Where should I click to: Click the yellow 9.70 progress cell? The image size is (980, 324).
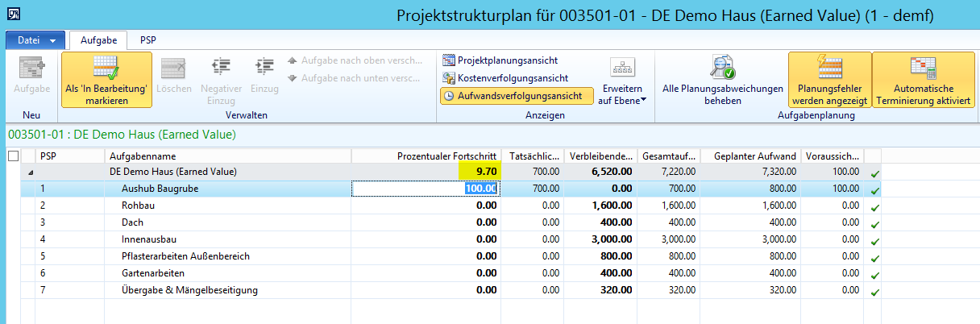[x=479, y=172]
